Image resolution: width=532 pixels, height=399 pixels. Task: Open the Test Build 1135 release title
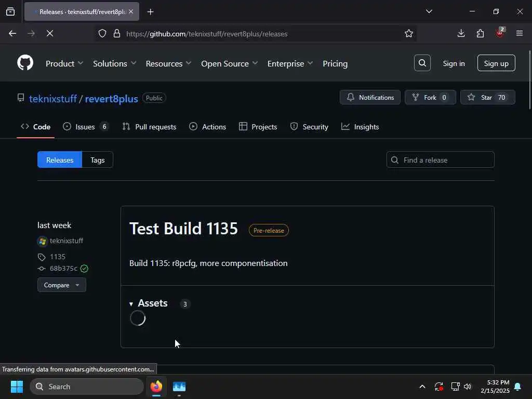[x=183, y=229]
